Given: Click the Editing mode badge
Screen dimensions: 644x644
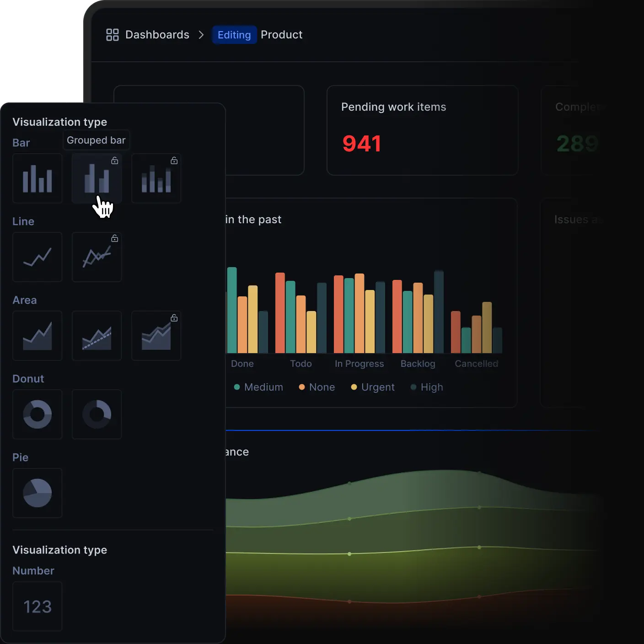Looking at the screenshot, I should coord(234,35).
